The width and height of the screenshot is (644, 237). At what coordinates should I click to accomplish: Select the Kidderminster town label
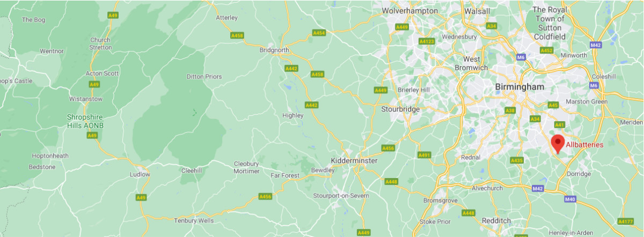[x=354, y=161]
